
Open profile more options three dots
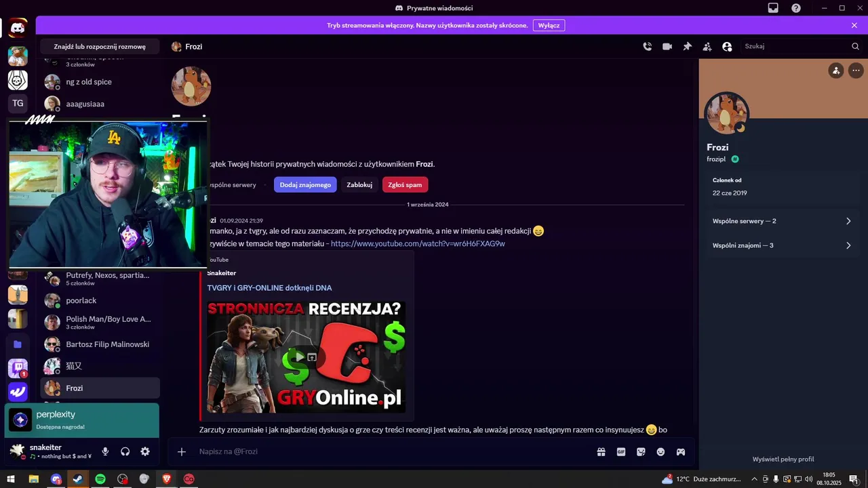tap(856, 70)
